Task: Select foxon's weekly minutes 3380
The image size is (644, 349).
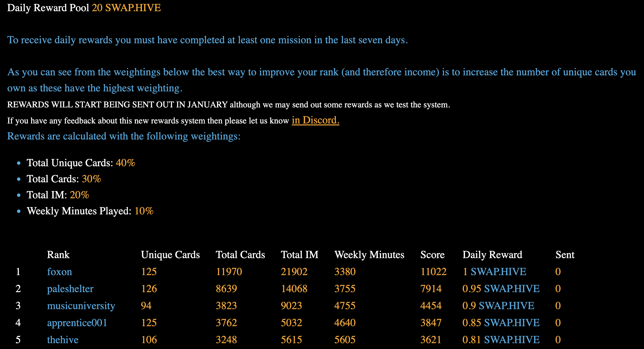Action: 345,272
